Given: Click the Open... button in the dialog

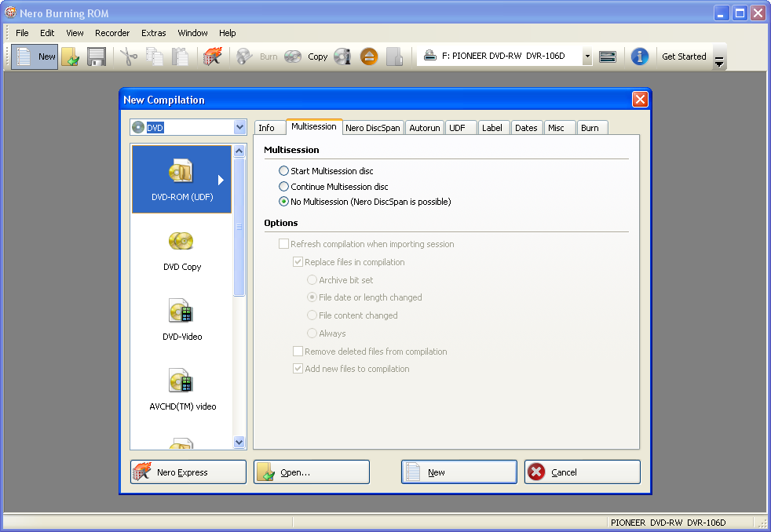Looking at the screenshot, I should tap(312, 472).
